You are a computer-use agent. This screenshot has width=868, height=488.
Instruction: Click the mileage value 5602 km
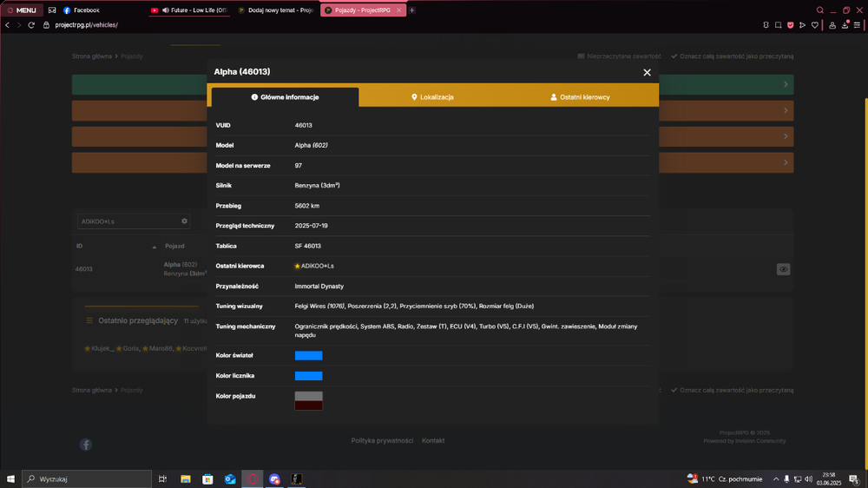click(x=306, y=206)
